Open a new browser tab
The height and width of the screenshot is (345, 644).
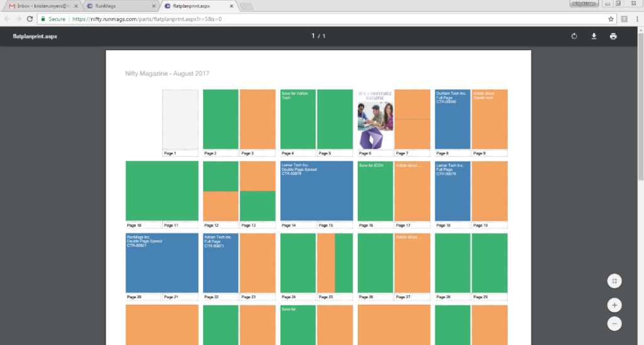[246, 7]
